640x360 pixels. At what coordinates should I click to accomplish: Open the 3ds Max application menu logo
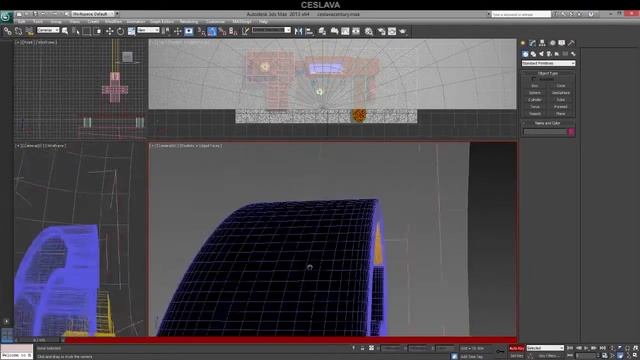coord(6,17)
